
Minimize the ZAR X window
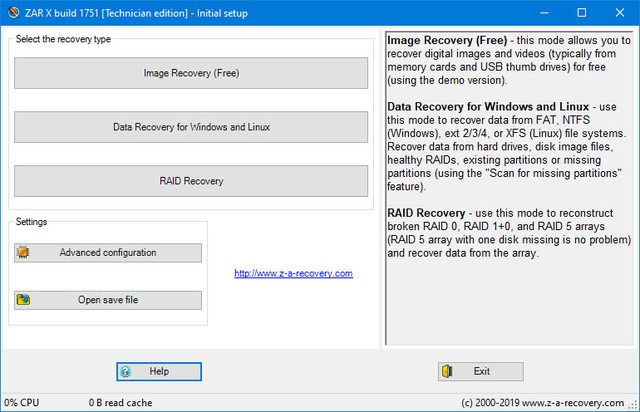pyautogui.click(x=537, y=13)
